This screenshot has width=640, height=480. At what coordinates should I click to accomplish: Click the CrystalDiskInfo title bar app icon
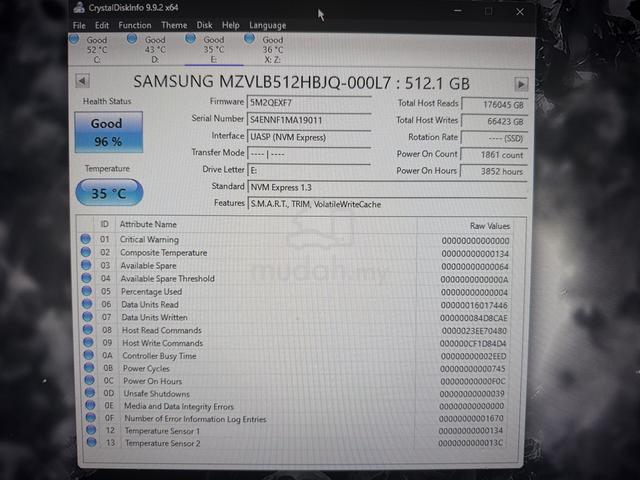pyautogui.click(x=79, y=8)
